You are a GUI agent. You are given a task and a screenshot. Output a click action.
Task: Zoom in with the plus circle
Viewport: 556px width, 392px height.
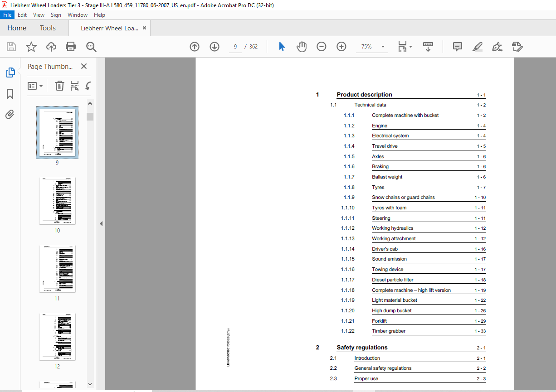coord(341,47)
